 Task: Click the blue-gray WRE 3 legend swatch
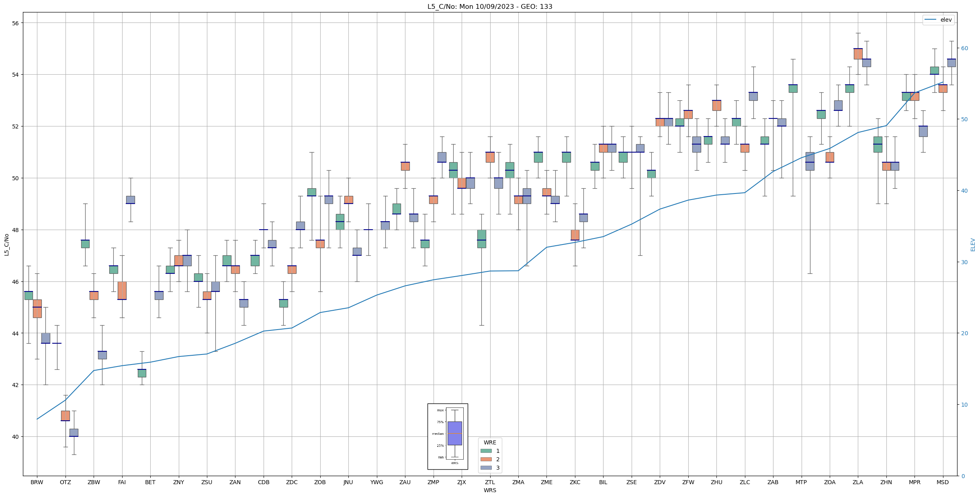click(486, 468)
